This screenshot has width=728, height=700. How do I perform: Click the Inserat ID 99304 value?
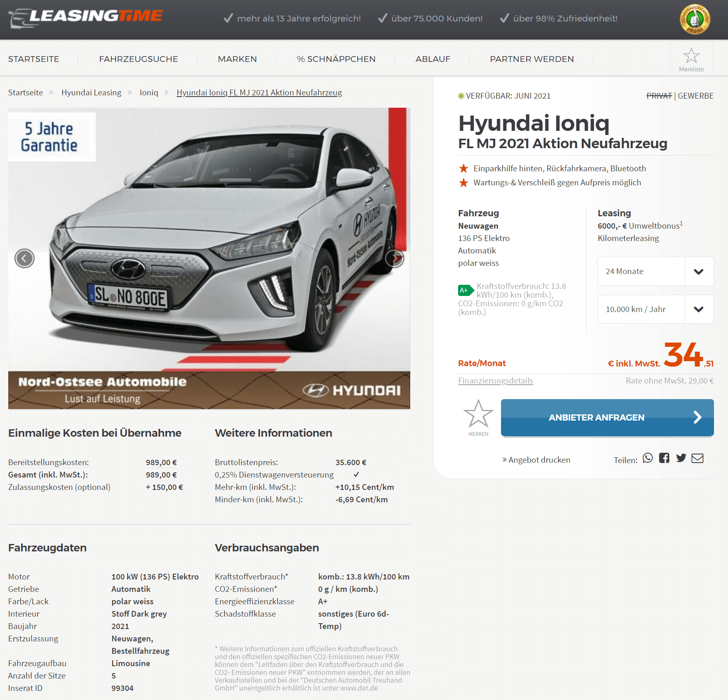(x=123, y=688)
